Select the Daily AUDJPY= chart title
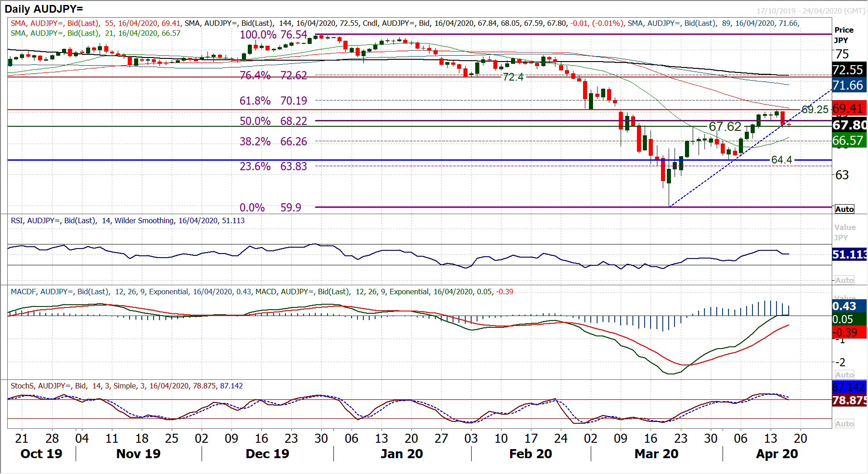 click(44, 9)
